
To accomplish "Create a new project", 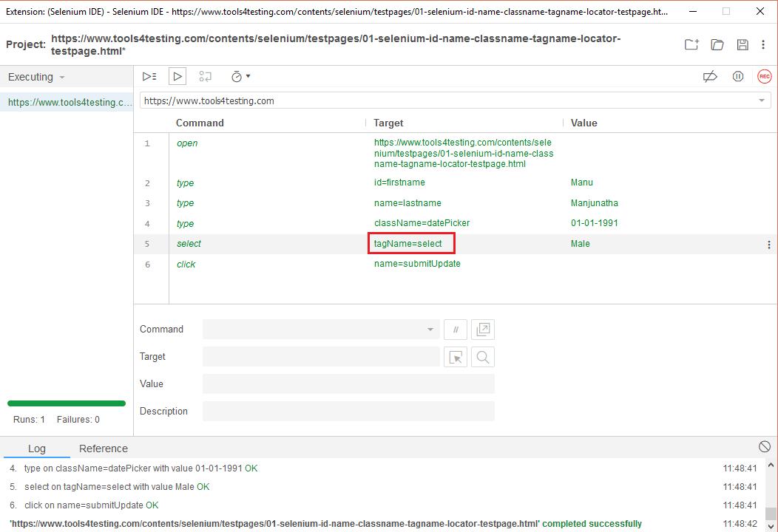I will click(691, 44).
